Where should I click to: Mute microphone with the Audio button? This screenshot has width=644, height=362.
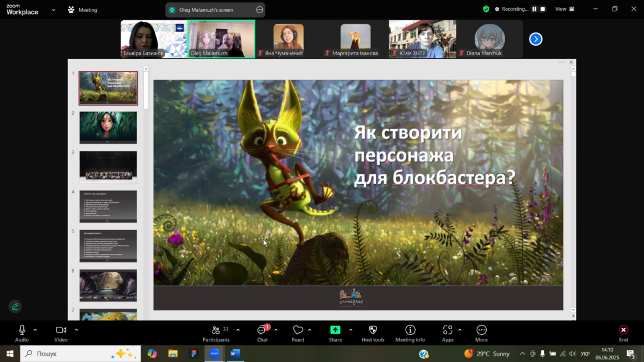click(x=22, y=333)
